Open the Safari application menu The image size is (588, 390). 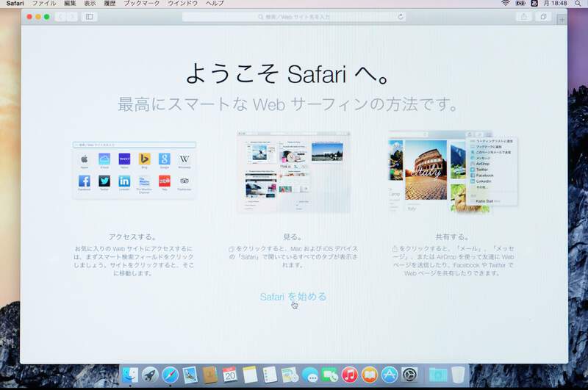[x=15, y=3]
